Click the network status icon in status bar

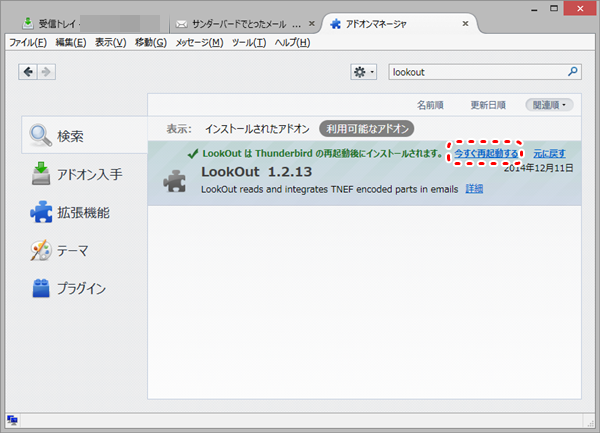point(12,420)
